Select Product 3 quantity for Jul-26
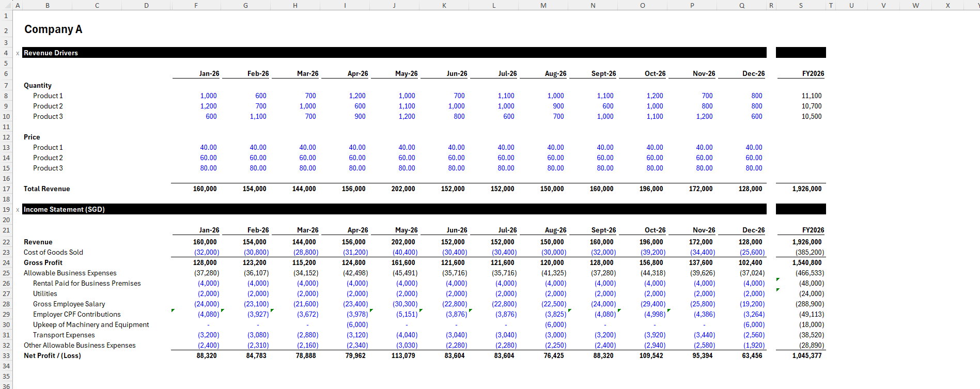Image resolution: width=980 pixels, height=389 pixels. (509, 116)
